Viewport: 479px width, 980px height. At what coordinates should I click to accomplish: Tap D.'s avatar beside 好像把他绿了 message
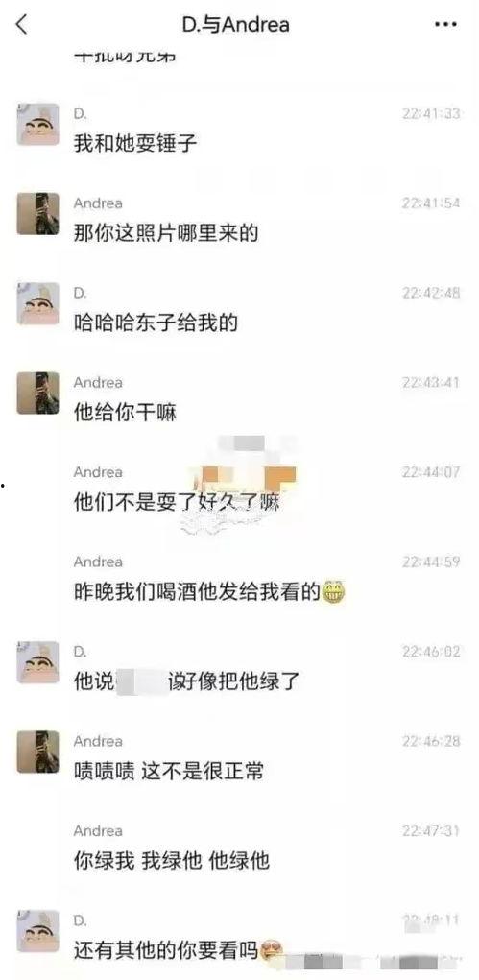[37, 662]
